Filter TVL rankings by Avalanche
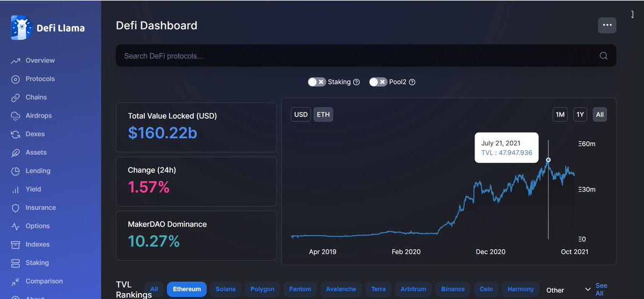 (341, 289)
